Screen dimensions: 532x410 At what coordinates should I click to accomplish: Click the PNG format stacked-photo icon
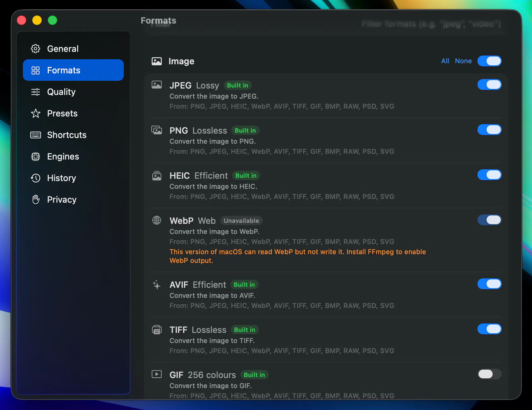157,130
